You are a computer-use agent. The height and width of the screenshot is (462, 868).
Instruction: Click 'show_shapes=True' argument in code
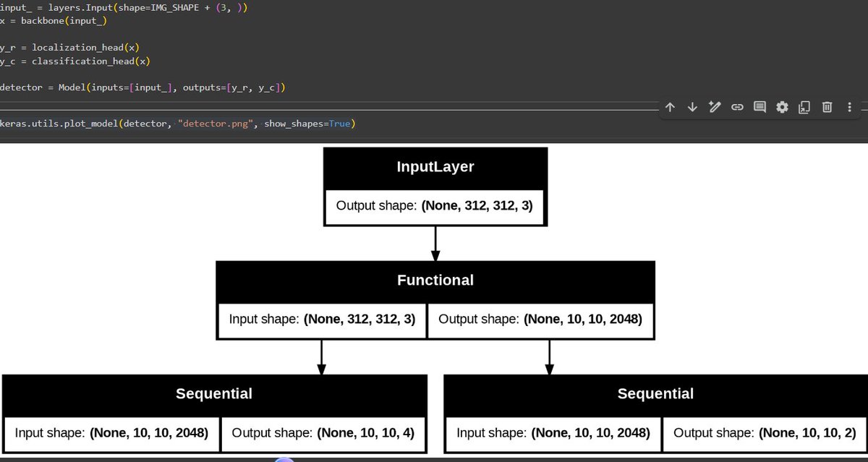click(x=307, y=124)
